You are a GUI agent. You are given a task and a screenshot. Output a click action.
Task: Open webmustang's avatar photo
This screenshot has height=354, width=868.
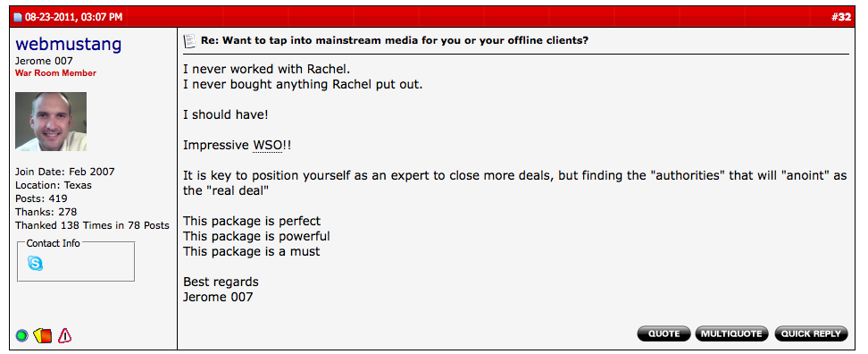coord(51,122)
